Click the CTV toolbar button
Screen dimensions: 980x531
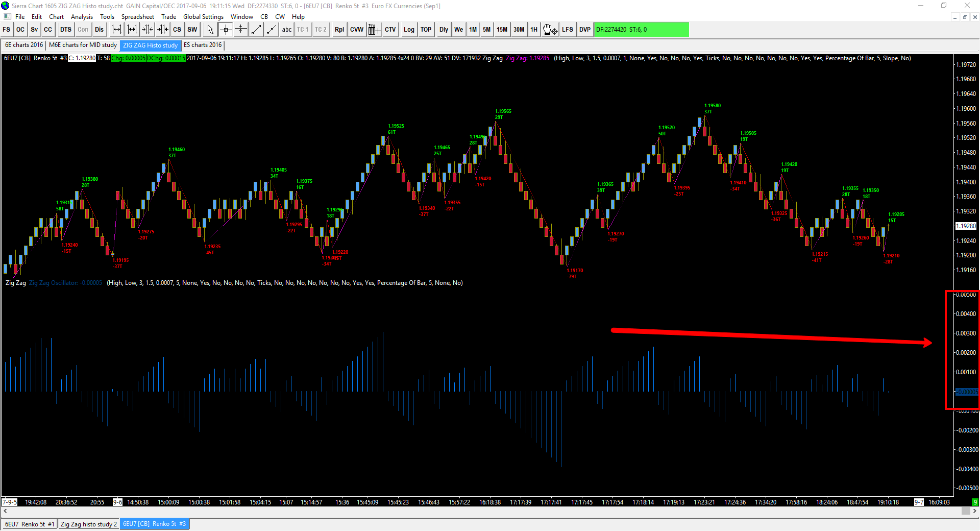pyautogui.click(x=390, y=30)
